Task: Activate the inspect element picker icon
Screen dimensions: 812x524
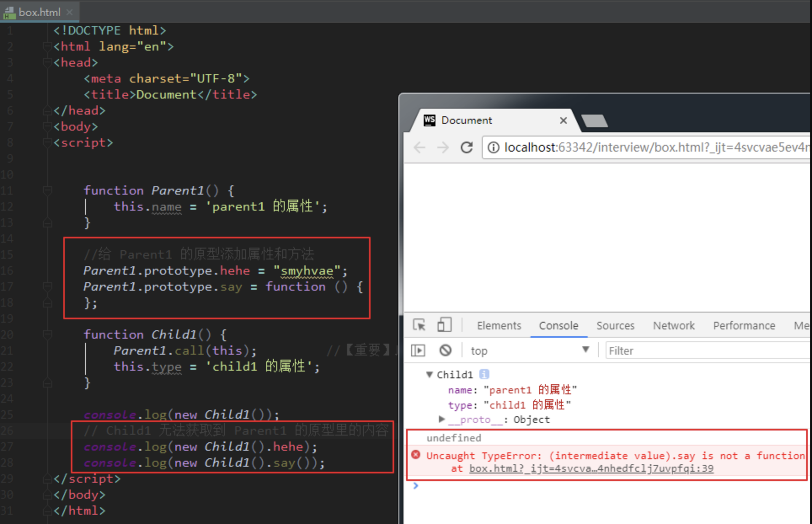Action: [419, 325]
